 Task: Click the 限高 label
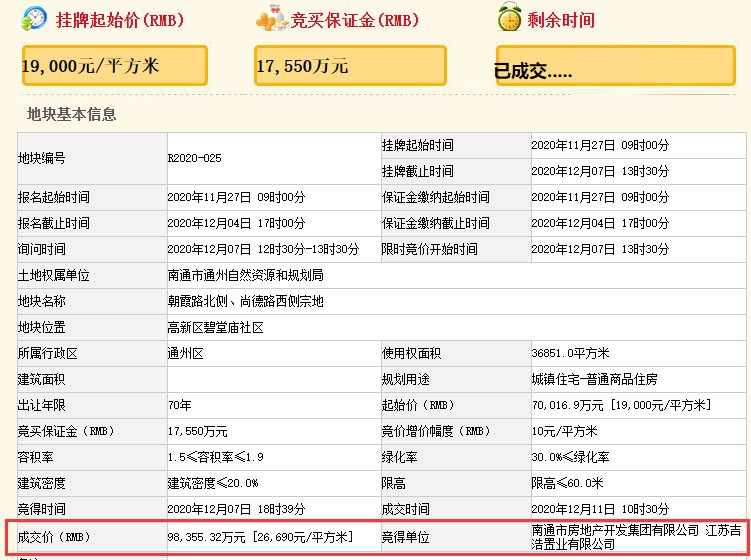(x=394, y=483)
